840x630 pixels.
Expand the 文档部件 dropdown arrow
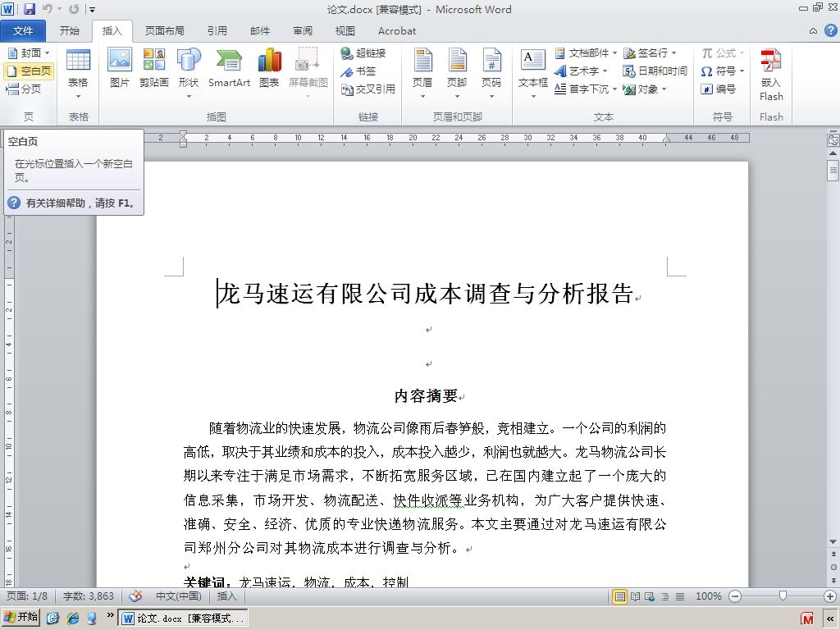click(x=614, y=52)
